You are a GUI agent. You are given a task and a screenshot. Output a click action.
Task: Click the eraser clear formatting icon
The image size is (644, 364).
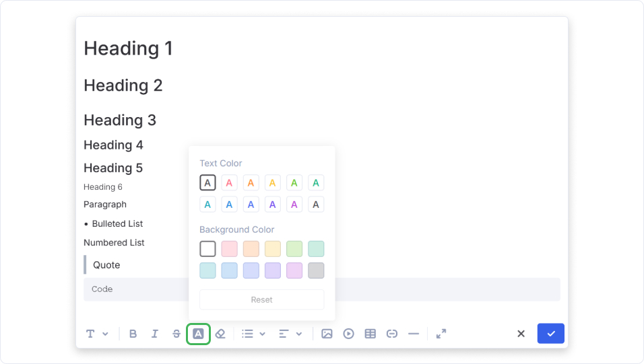pos(220,334)
